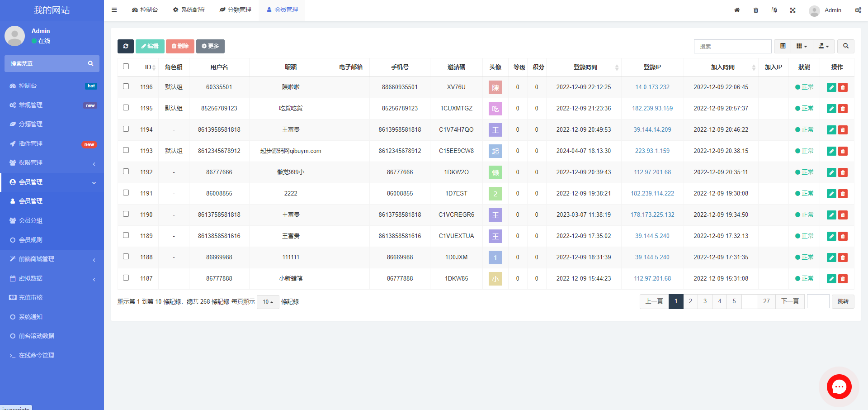Viewport: 868px width, 410px height.
Task: Toggle fullscreen using the expand icon
Action: tap(793, 10)
